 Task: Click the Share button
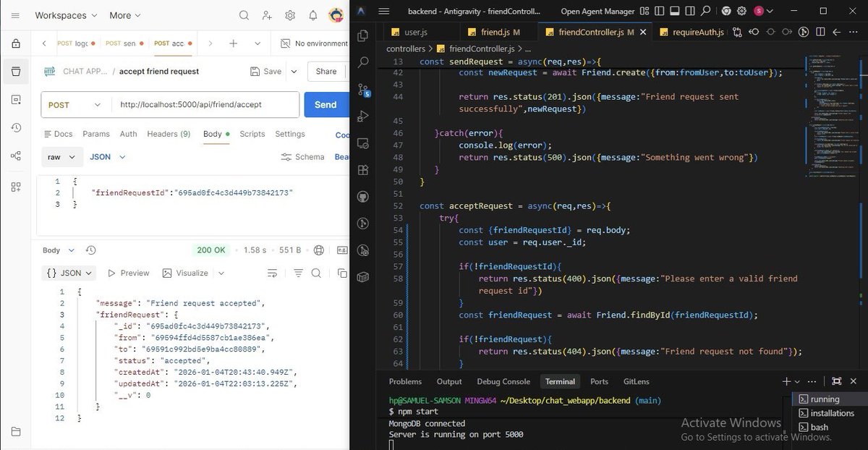(x=326, y=72)
